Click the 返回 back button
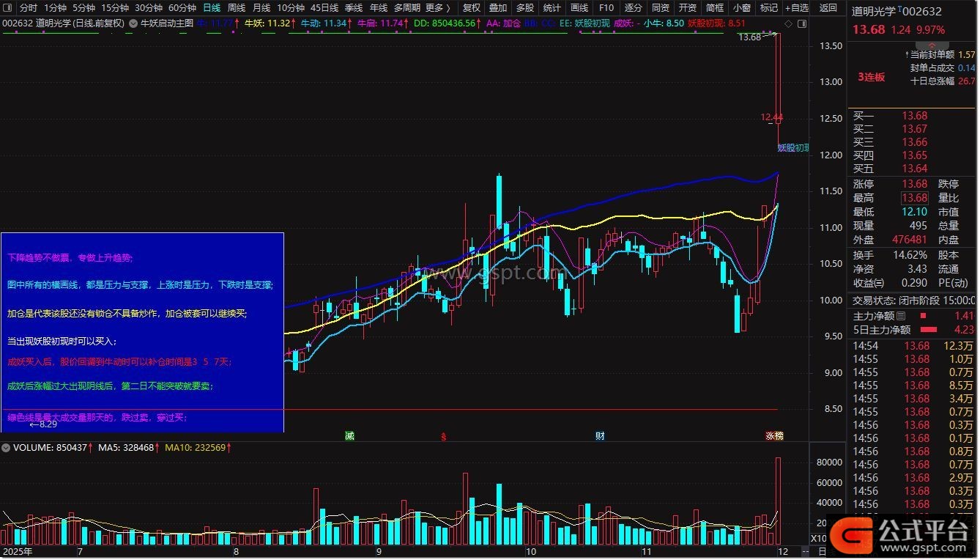The width and height of the screenshot is (980, 560). pos(828,8)
